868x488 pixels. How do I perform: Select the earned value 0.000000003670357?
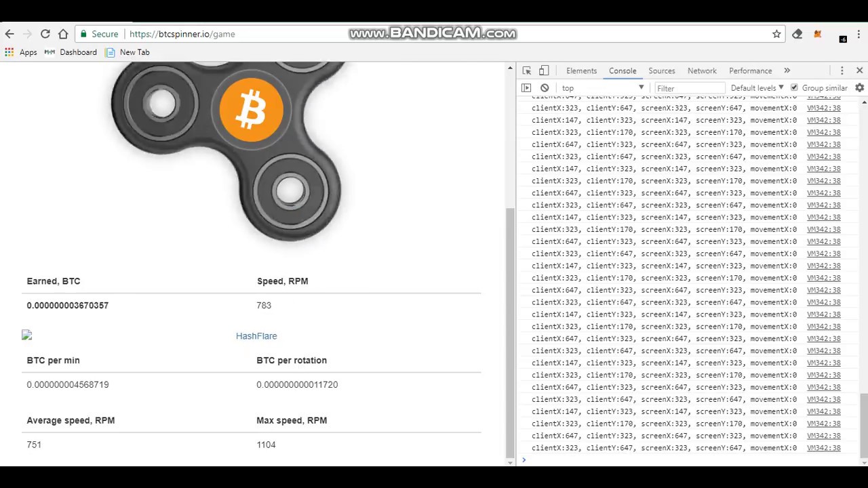pos(68,306)
